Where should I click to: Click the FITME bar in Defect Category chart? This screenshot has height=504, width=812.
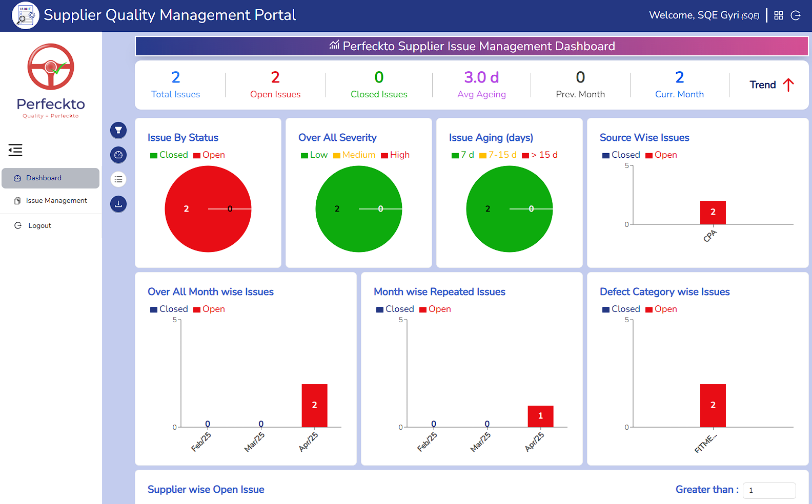click(713, 405)
